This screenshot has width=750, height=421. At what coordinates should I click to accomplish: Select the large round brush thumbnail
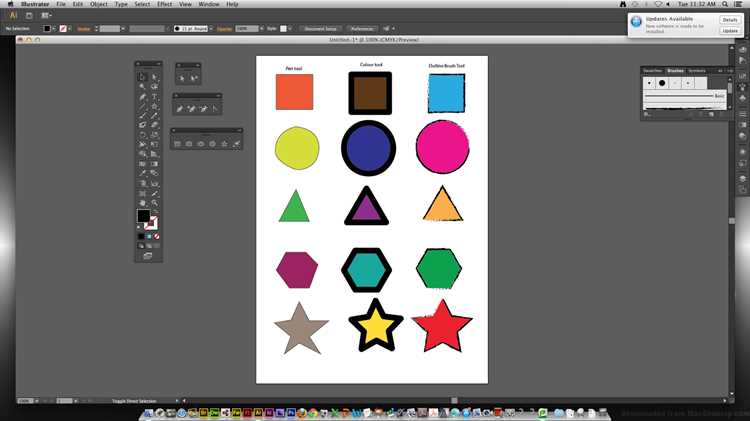click(662, 83)
